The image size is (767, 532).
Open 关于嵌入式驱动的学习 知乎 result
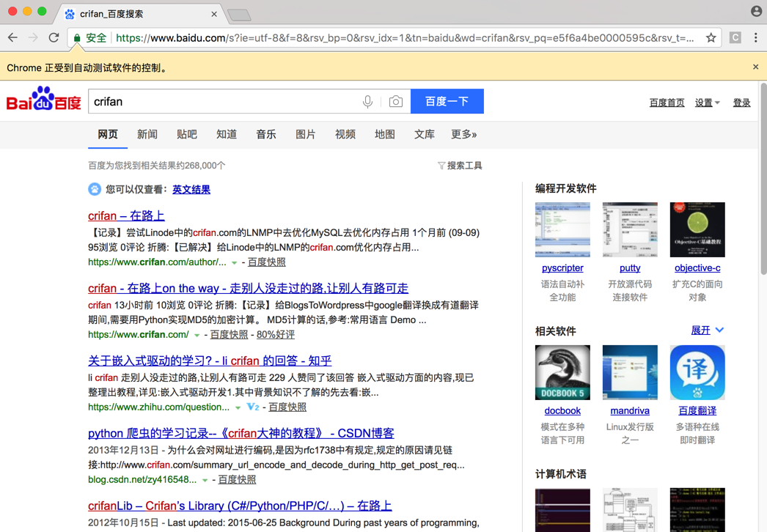coord(210,361)
